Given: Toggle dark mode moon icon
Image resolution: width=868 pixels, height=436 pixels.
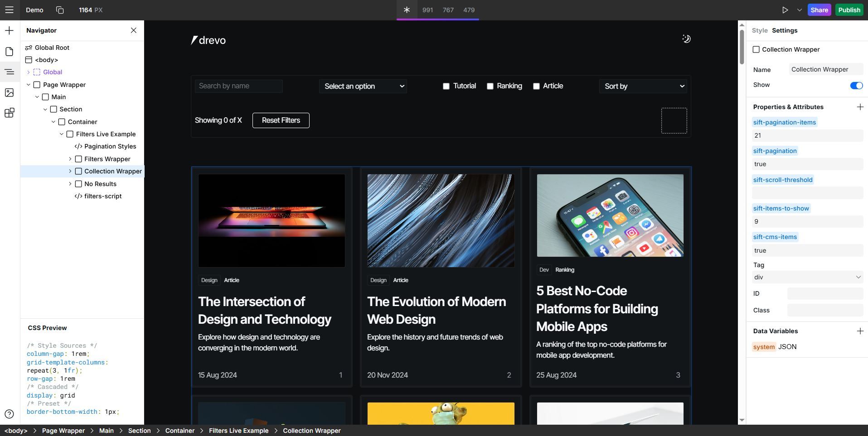Looking at the screenshot, I should (x=686, y=39).
